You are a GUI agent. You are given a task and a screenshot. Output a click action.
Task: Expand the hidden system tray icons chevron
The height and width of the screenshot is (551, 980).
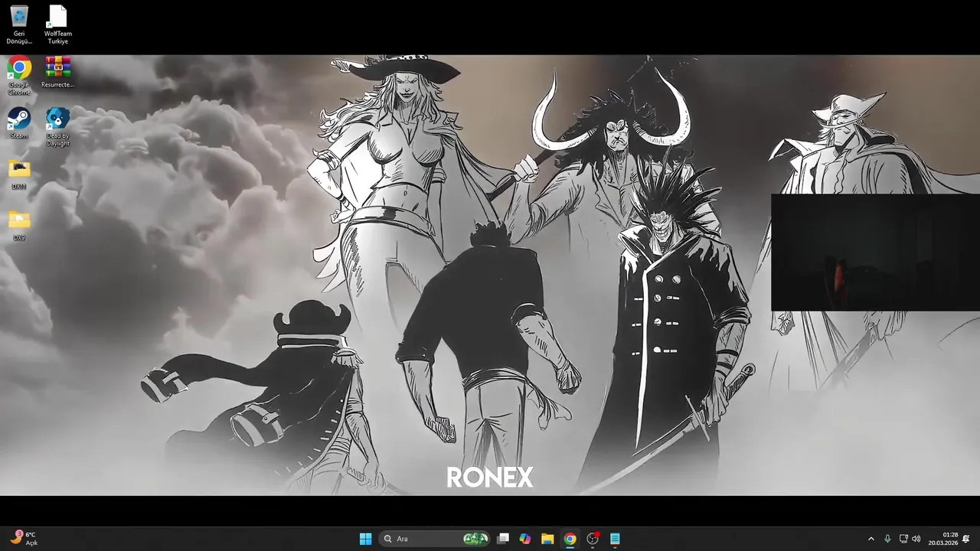(x=871, y=539)
